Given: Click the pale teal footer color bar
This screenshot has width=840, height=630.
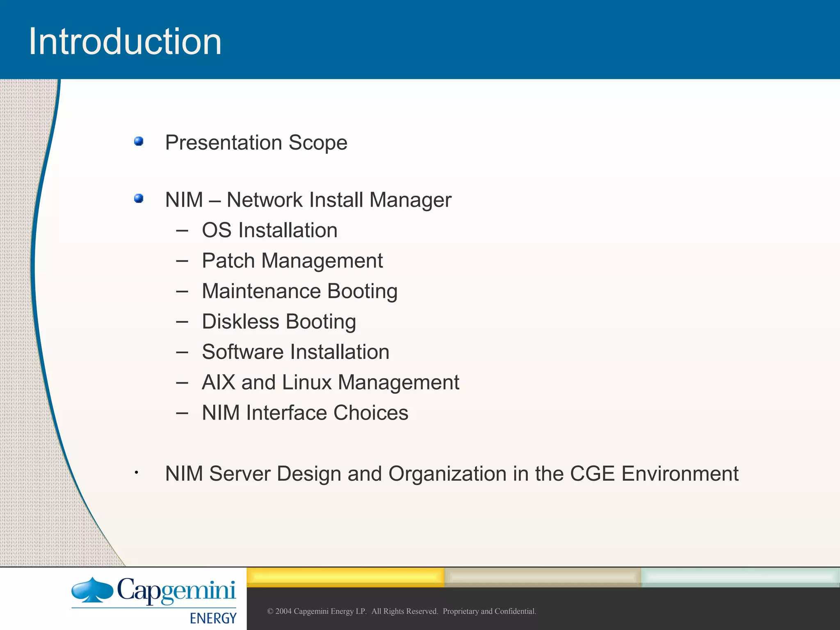Looking at the screenshot, I should 740,577.
